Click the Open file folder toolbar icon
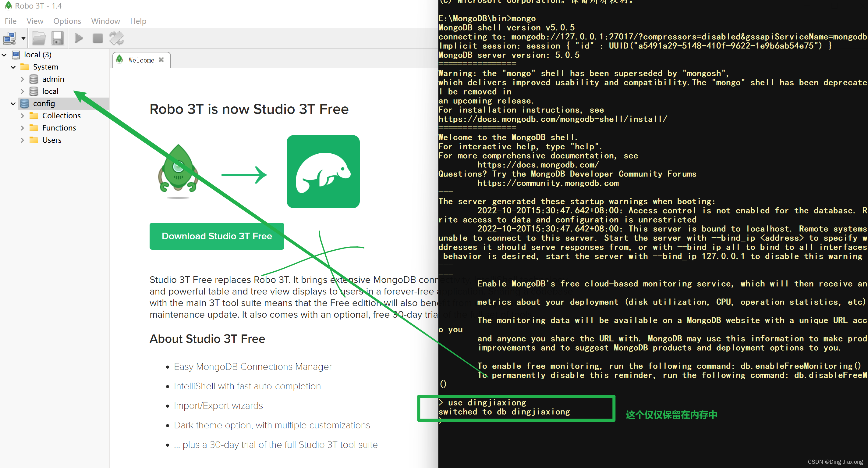This screenshot has height=468, width=868. (39, 38)
